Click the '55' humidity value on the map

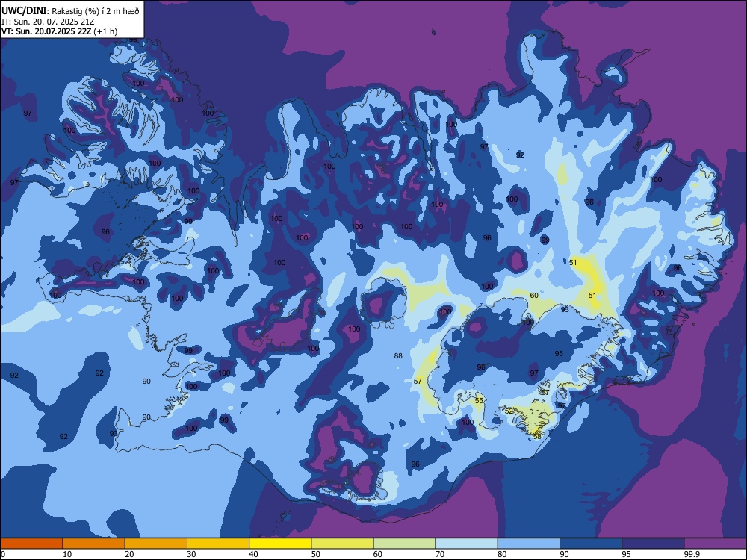coord(479,400)
